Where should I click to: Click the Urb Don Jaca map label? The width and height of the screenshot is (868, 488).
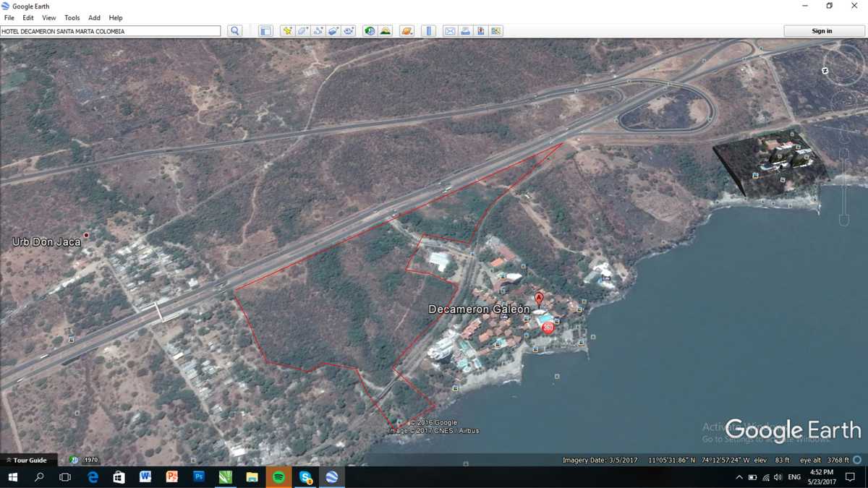click(x=46, y=242)
